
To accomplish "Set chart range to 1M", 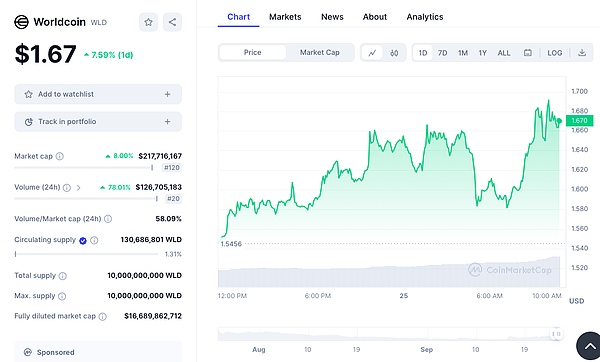I will (463, 53).
